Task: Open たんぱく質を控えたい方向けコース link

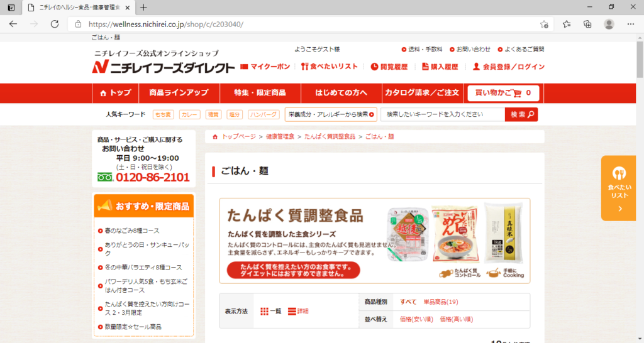Action: [147, 308]
